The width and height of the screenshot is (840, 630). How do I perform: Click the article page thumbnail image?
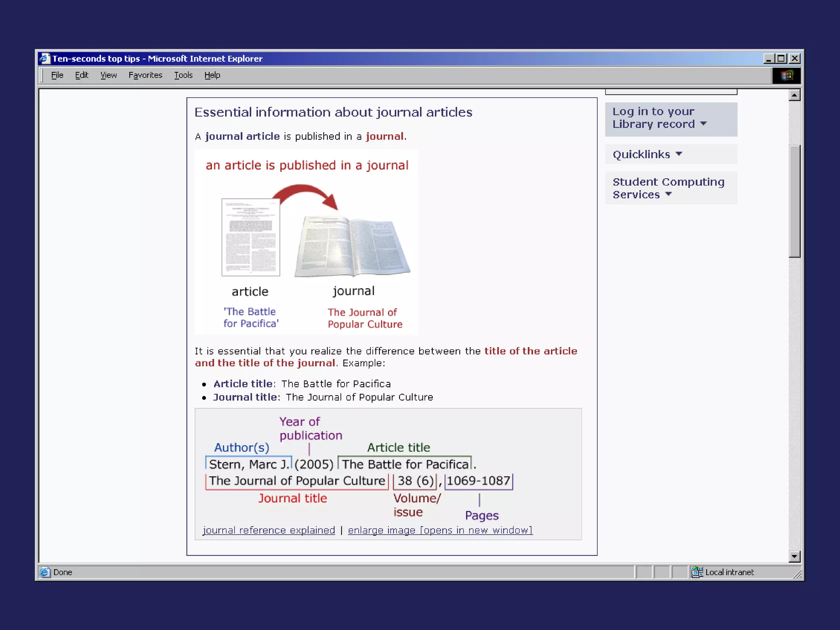(251, 237)
